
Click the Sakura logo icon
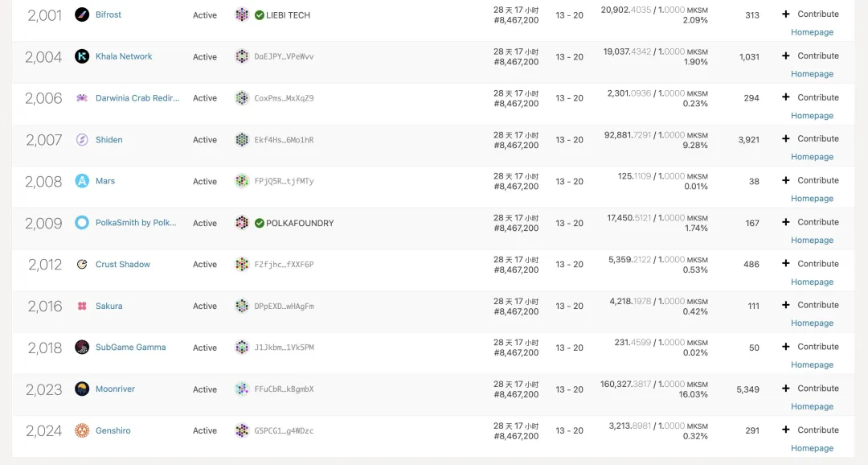point(82,306)
